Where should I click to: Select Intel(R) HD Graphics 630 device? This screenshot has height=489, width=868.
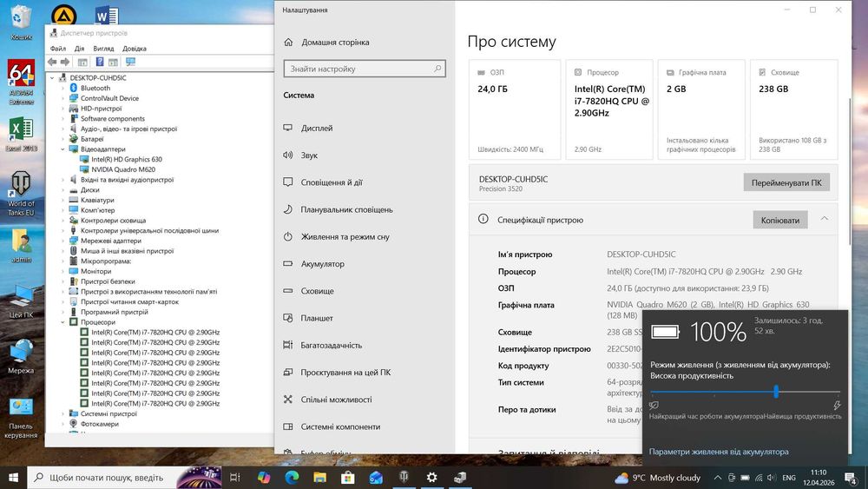[x=127, y=159]
